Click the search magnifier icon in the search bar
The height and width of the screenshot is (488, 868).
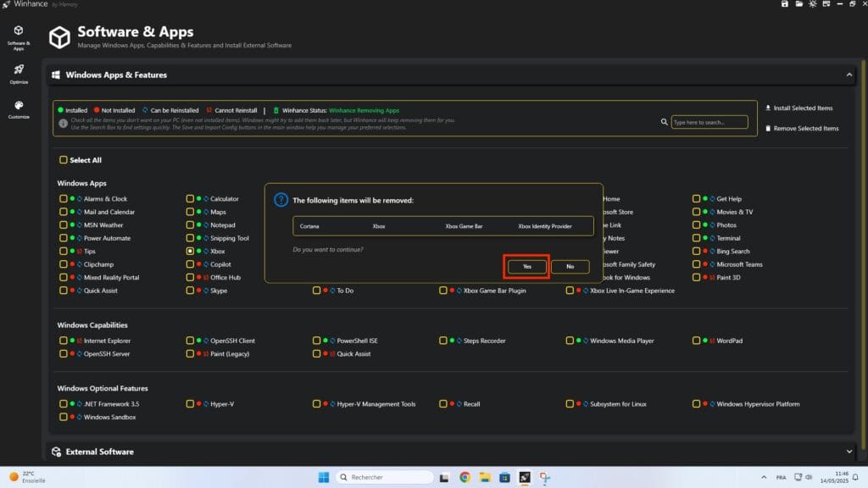664,121
